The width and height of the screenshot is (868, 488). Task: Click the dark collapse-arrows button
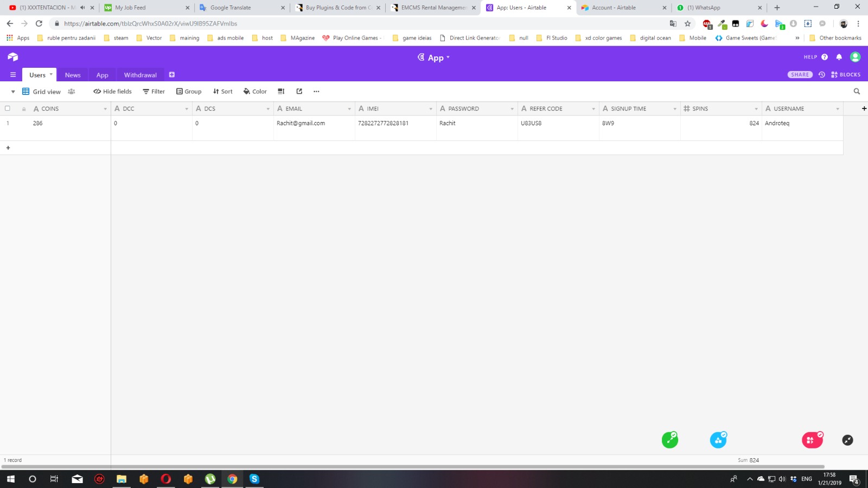point(848,440)
